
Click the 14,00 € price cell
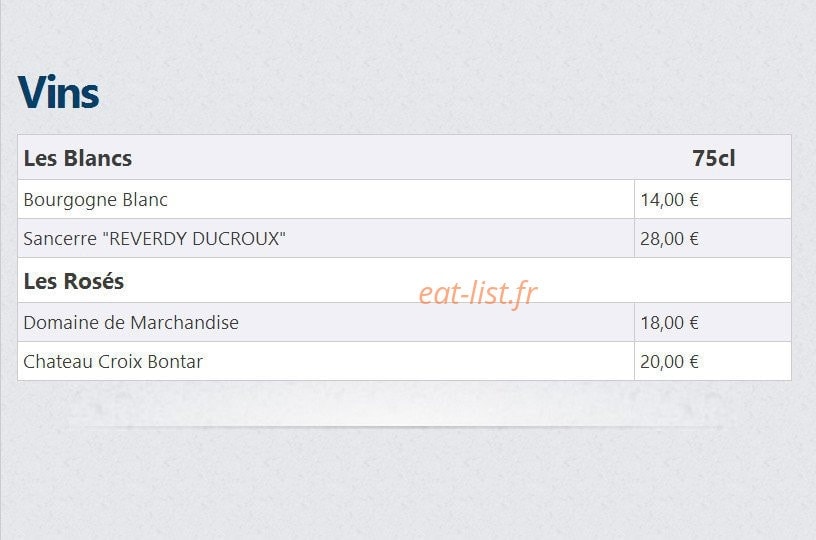(712, 199)
